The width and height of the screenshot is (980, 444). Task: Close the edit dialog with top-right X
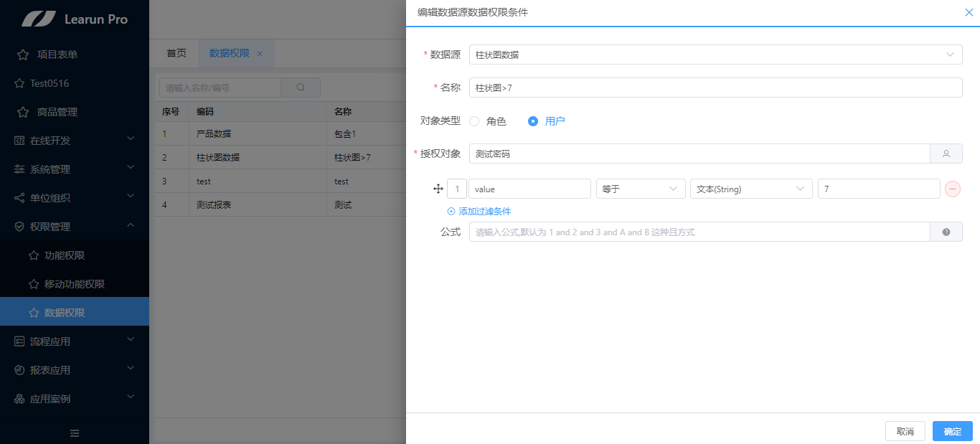(x=969, y=12)
